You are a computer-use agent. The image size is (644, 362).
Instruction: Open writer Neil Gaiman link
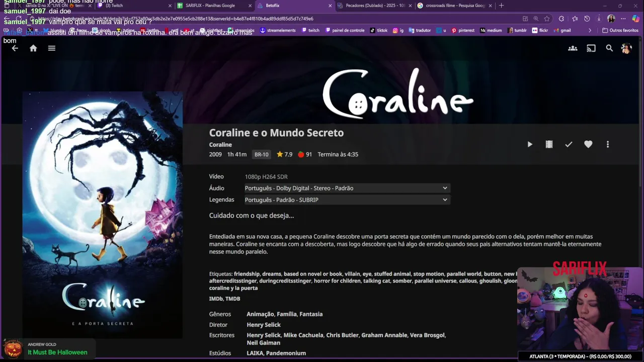[x=263, y=343]
